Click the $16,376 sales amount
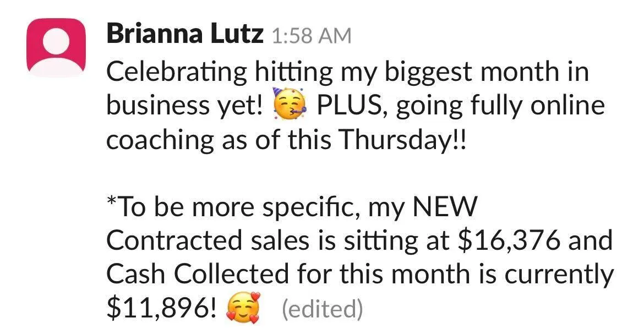 click(x=509, y=240)
